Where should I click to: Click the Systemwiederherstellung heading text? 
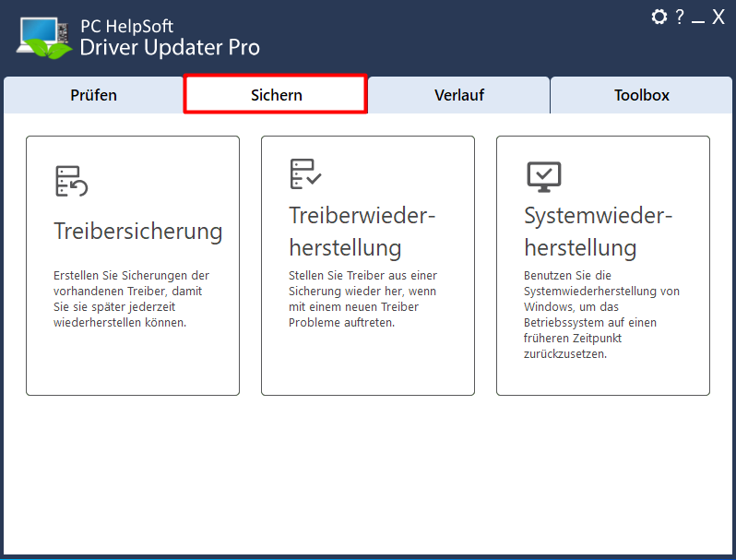(x=598, y=232)
